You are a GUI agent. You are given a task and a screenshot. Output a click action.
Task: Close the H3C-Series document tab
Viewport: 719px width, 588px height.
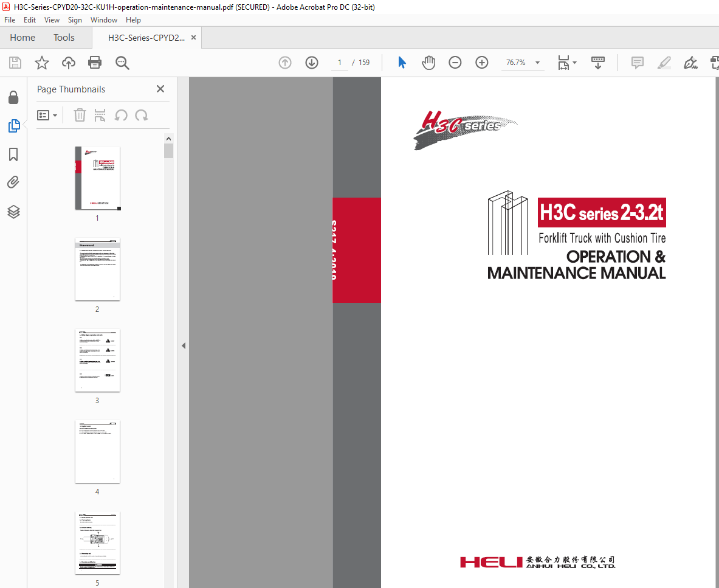193,38
